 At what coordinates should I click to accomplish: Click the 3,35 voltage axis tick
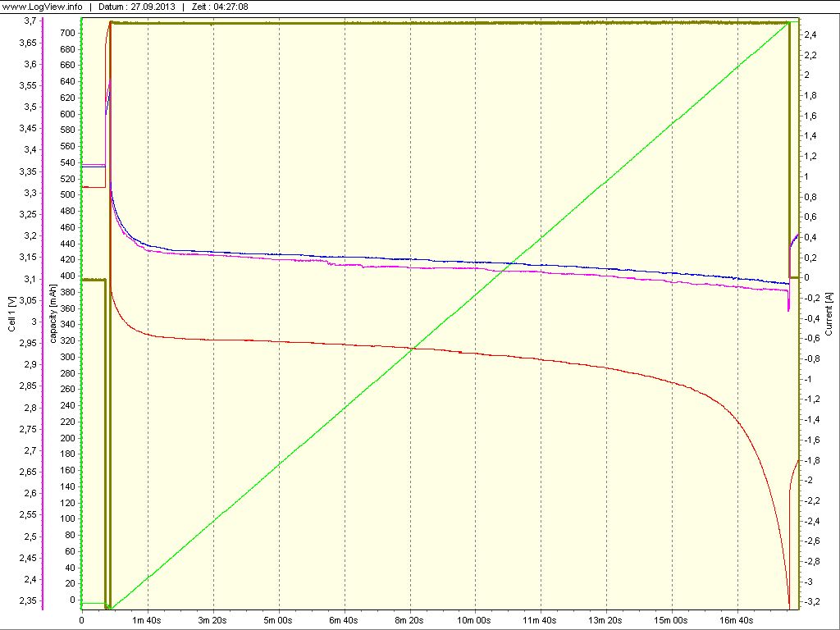coord(28,171)
